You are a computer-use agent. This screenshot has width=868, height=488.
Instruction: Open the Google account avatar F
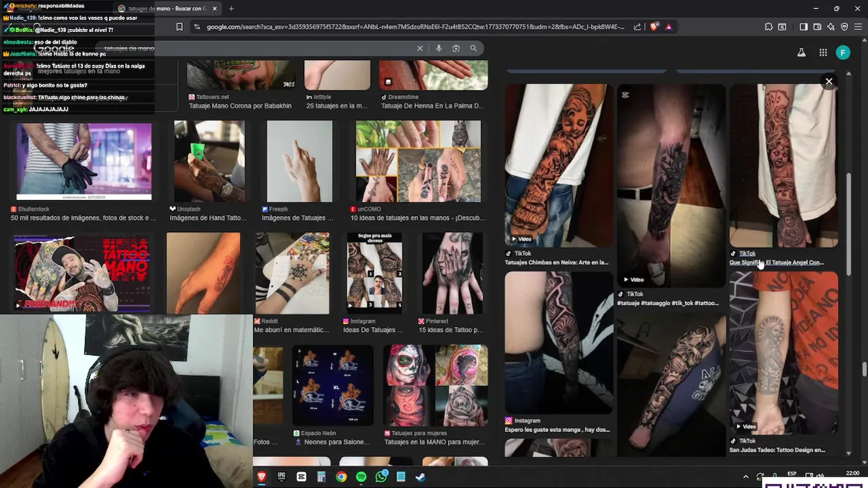[843, 52]
